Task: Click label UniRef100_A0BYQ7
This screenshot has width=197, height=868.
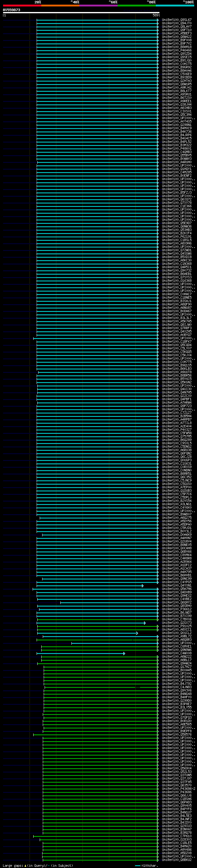Action: pyautogui.click(x=177, y=335)
